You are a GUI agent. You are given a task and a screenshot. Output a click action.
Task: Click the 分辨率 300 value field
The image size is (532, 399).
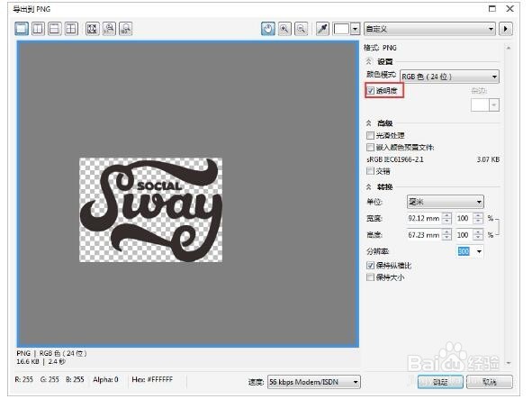[x=464, y=251]
